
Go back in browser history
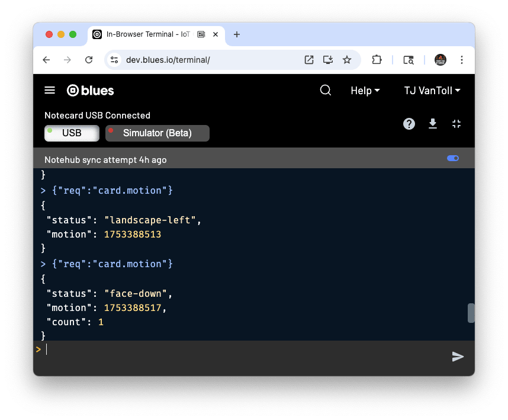46,60
